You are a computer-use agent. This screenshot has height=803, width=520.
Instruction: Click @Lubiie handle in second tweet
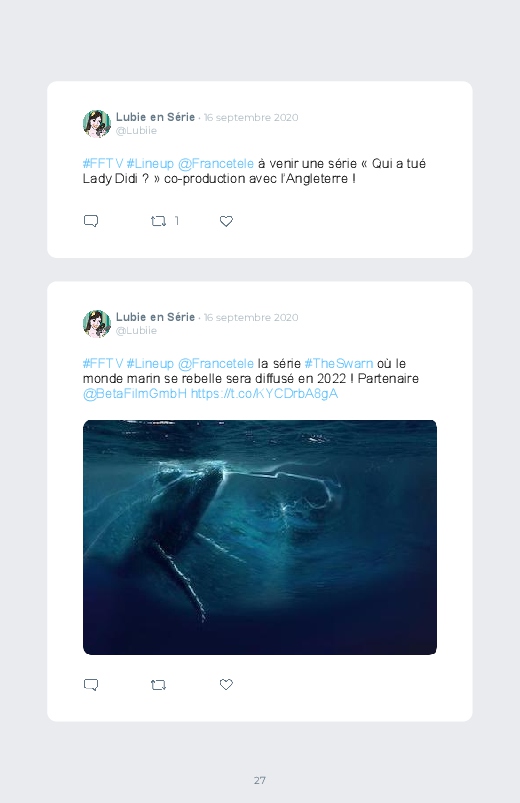pyautogui.click(x=136, y=331)
